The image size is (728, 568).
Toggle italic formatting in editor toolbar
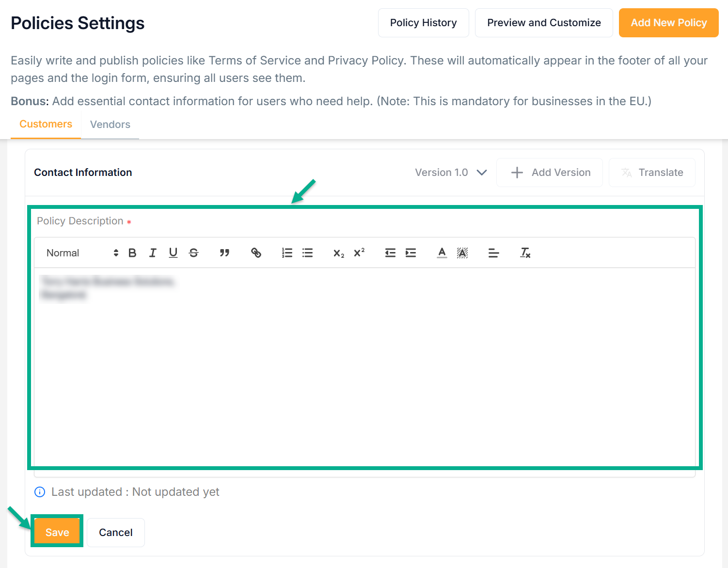pyautogui.click(x=153, y=253)
